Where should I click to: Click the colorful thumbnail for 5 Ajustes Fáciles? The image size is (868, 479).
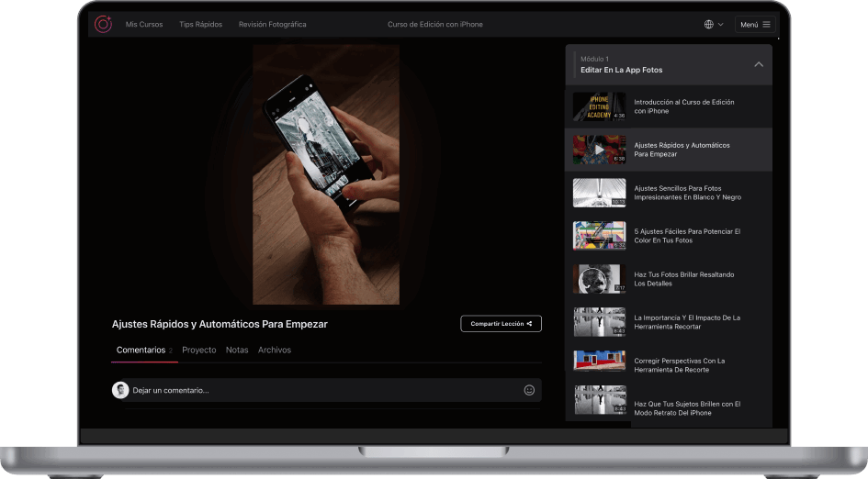pyautogui.click(x=599, y=236)
